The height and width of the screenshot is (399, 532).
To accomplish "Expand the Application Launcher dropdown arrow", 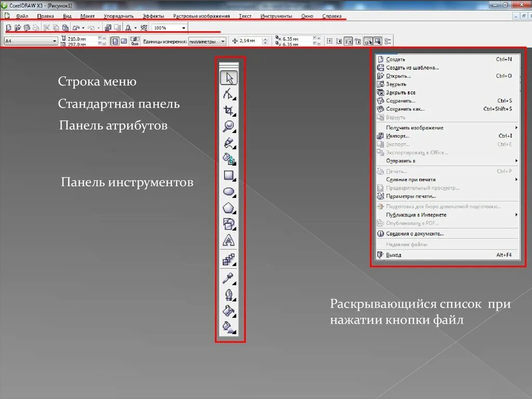I will click(x=136, y=28).
